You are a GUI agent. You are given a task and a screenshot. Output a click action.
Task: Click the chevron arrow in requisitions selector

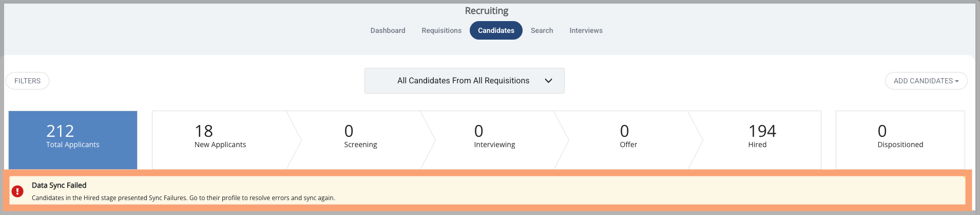click(548, 81)
